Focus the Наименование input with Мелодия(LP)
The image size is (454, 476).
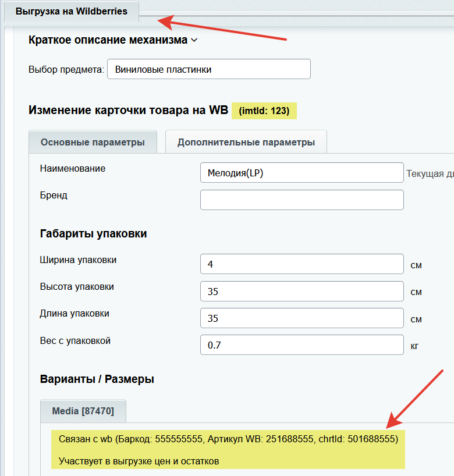[302, 173]
